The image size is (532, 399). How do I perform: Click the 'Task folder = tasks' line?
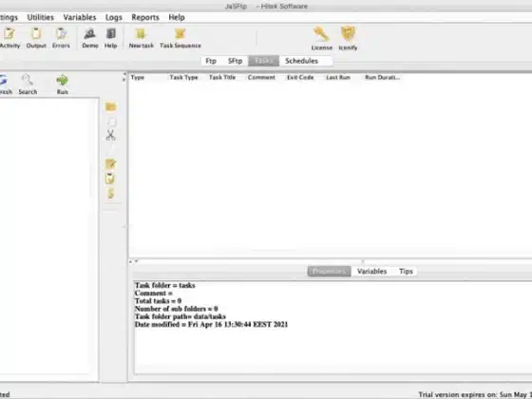pyautogui.click(x=165, y=285)
